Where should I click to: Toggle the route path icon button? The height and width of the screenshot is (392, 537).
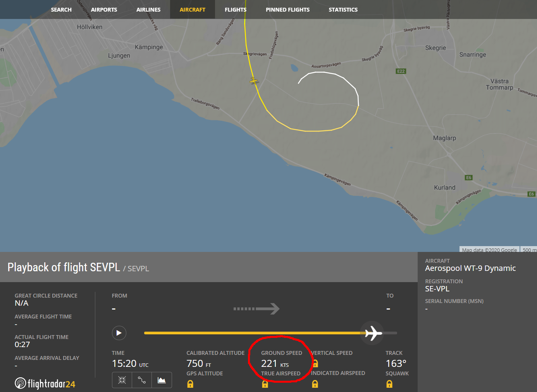point(142,380)
